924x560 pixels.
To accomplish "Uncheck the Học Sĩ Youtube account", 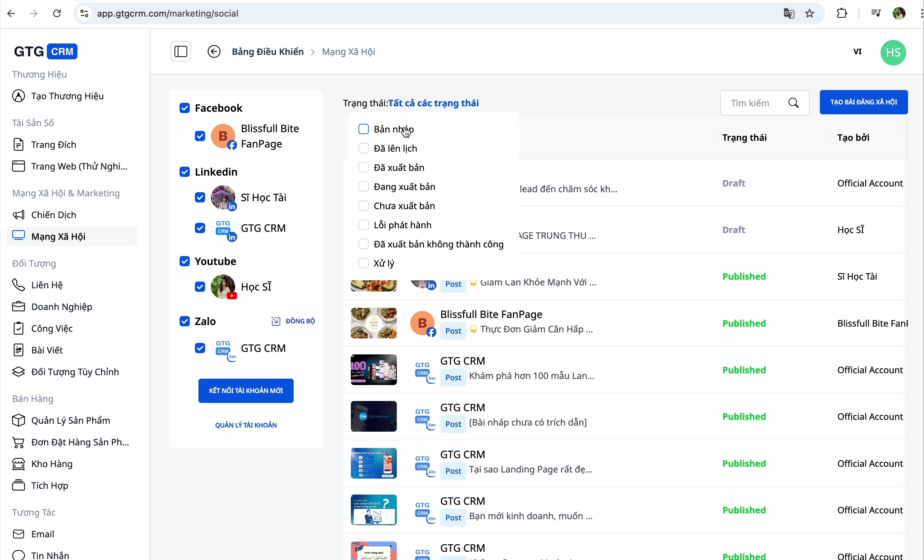I will [199, 286].
